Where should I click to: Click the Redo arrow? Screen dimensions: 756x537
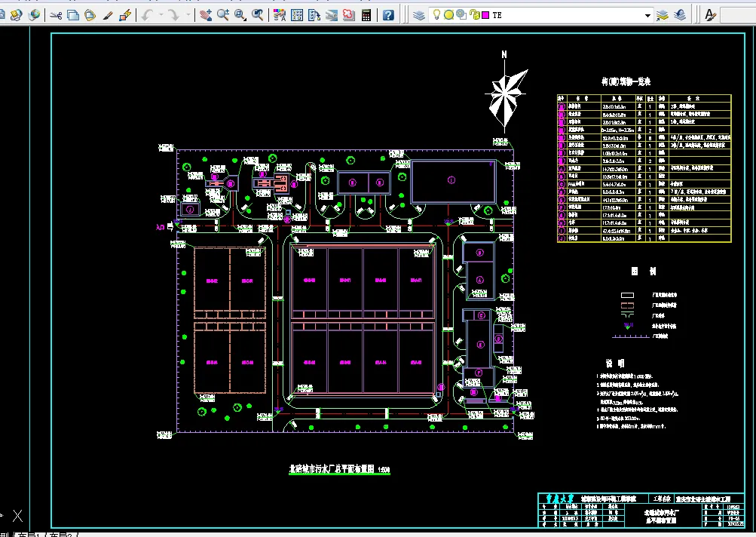click(173, 15)
